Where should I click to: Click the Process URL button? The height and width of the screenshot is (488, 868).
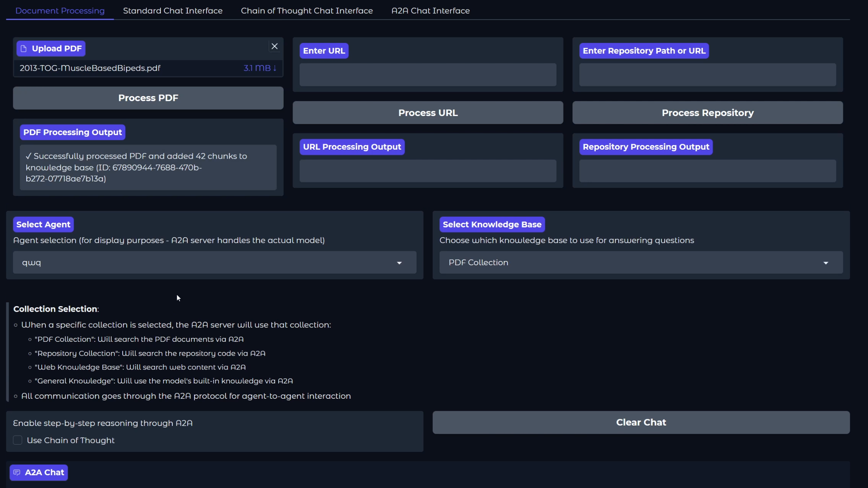tap(428, 112)
